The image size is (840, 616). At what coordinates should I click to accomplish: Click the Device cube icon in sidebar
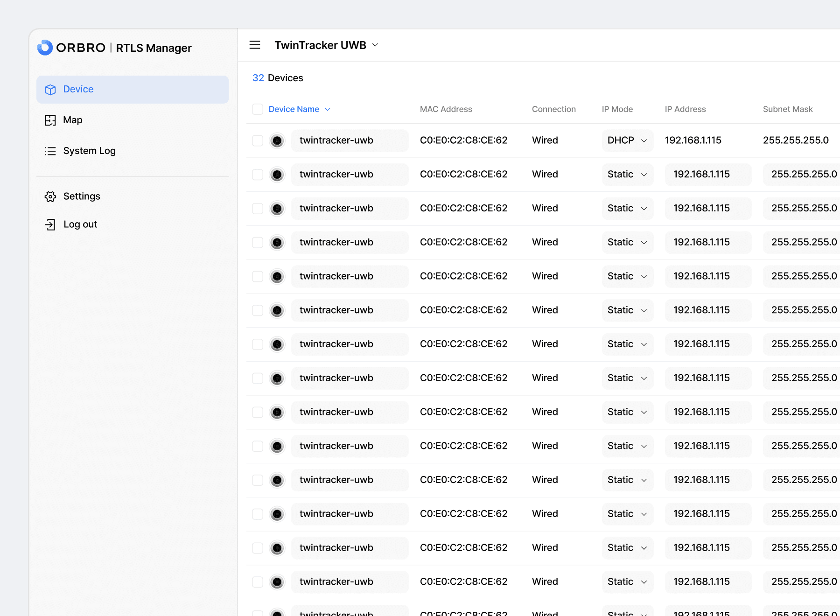point(50,90)
